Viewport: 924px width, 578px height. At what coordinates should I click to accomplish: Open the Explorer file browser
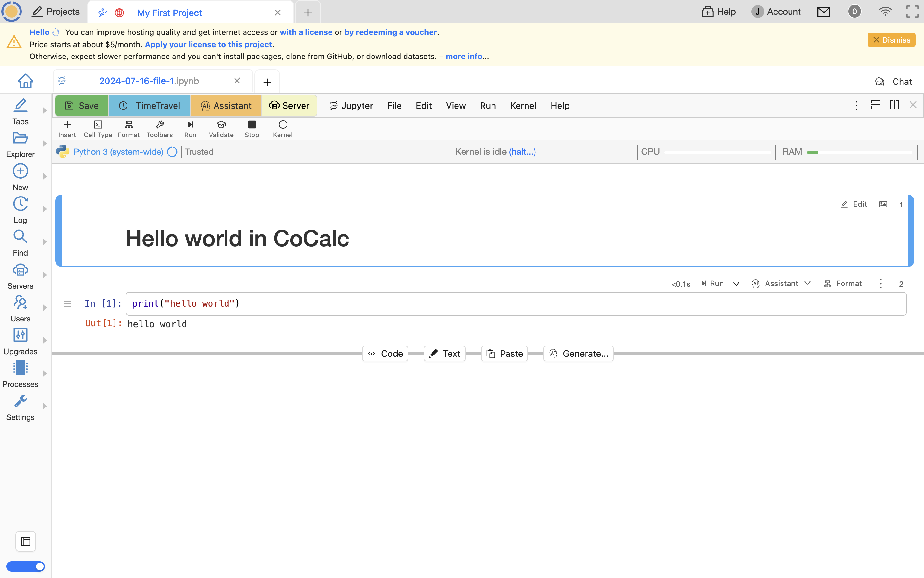[x=20, y=144]
